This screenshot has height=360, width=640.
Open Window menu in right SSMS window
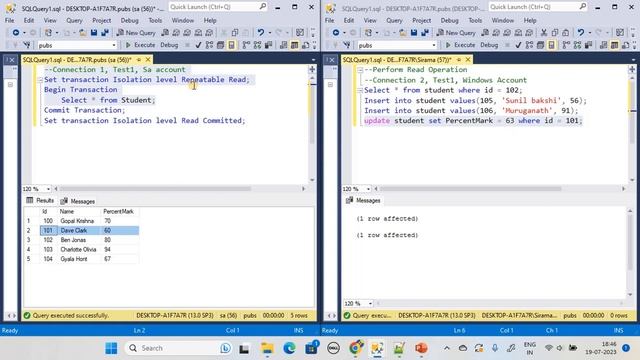point(502,20)
